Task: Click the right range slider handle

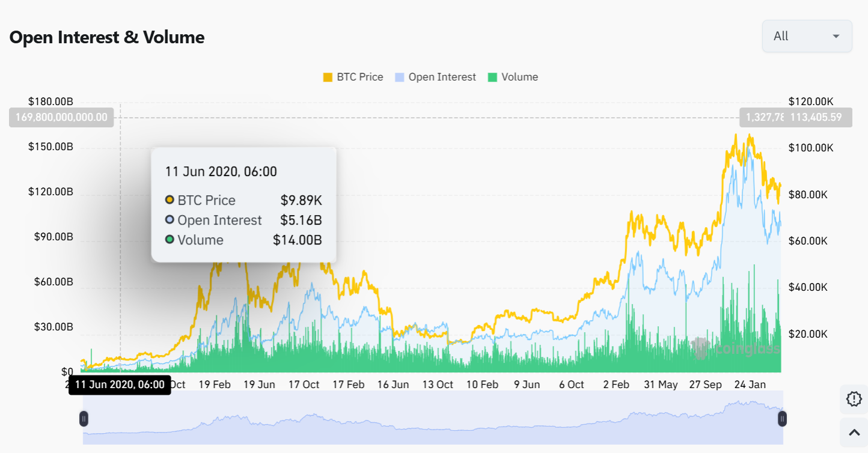Action: tap(782, 419)
